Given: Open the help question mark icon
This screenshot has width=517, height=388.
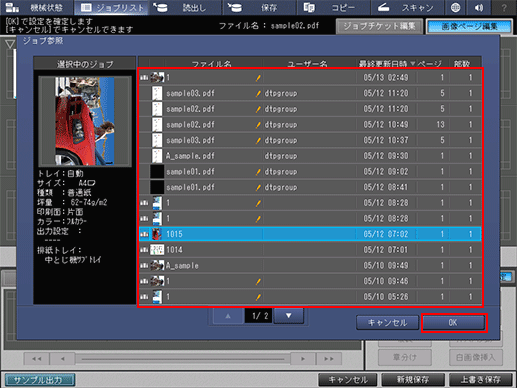Looking at the screenshot, I should tap(504, 7).
